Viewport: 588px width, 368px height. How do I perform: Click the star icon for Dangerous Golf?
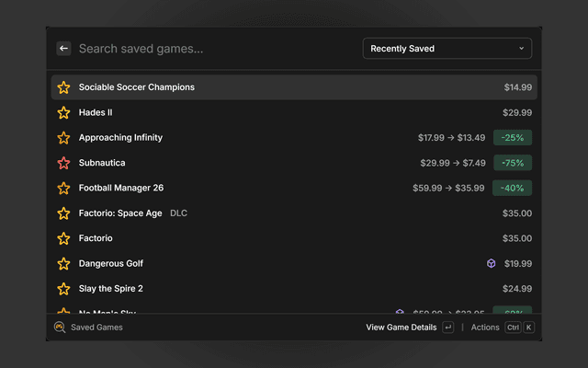[x=63, y=264]
